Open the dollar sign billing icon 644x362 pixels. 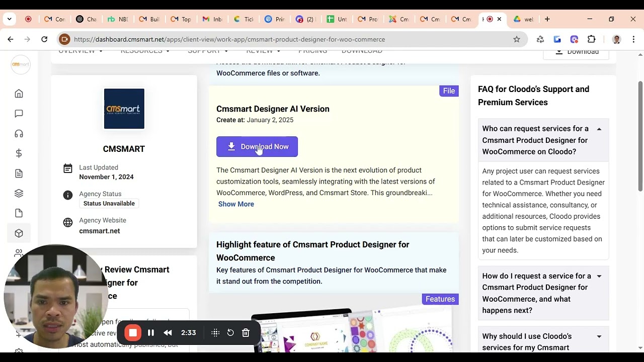[19, 153]
